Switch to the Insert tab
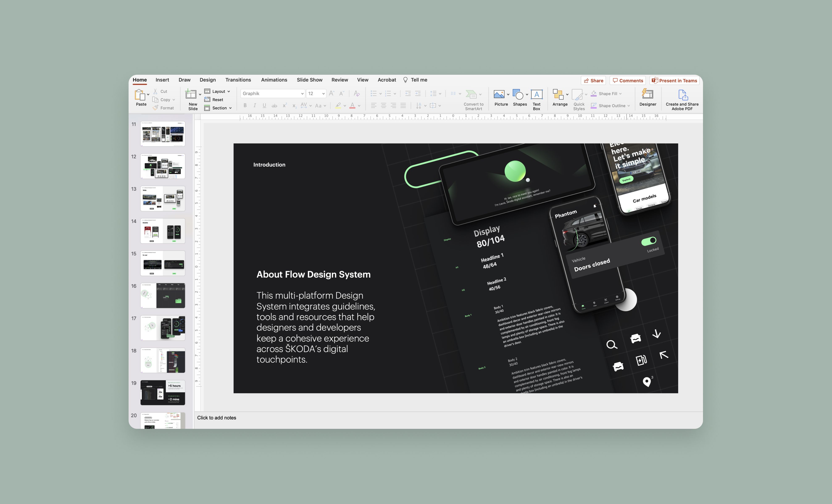 coord(162,80)
